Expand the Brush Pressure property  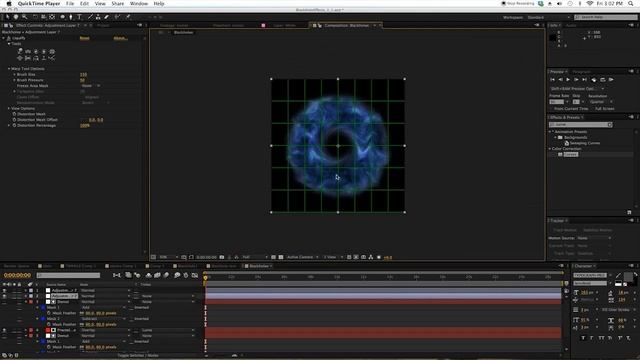tap(14, 80)
